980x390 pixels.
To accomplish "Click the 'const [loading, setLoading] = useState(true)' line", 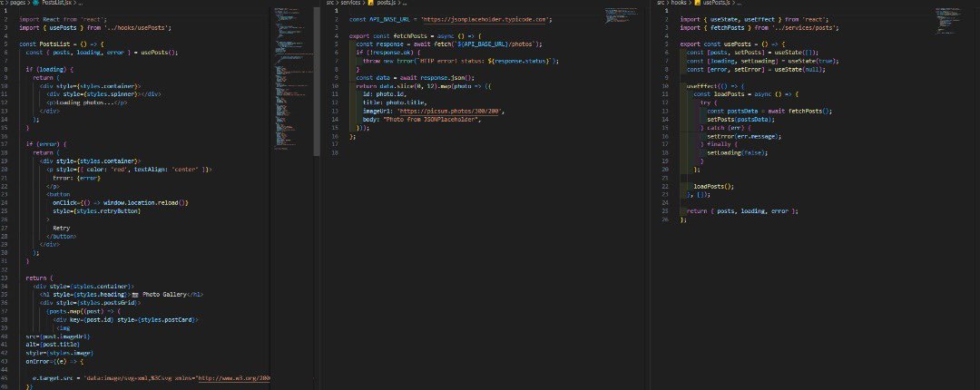I will pyautogui.click(x=762, y=62).
